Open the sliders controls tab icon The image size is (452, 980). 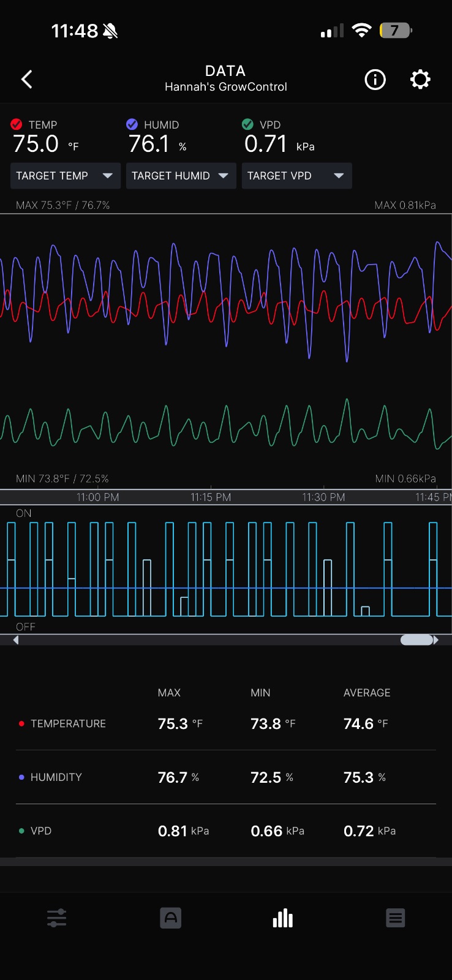click(56, 918)
